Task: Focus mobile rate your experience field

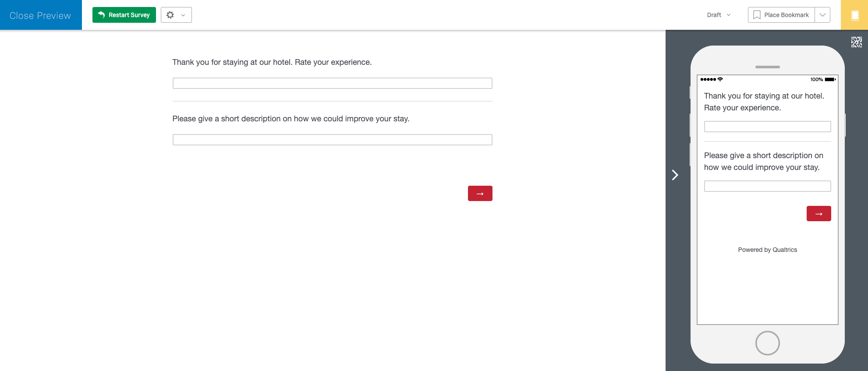Action: pos(767,127)
